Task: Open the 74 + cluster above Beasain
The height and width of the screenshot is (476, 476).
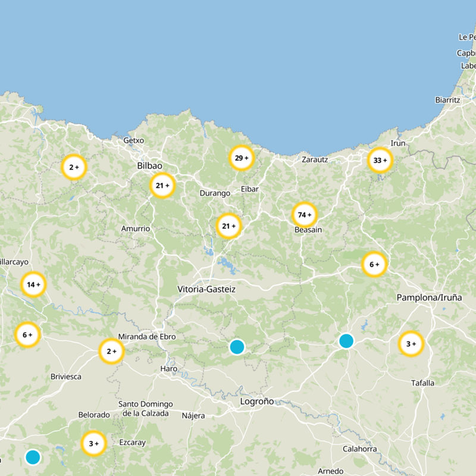Action: point(305,215)
